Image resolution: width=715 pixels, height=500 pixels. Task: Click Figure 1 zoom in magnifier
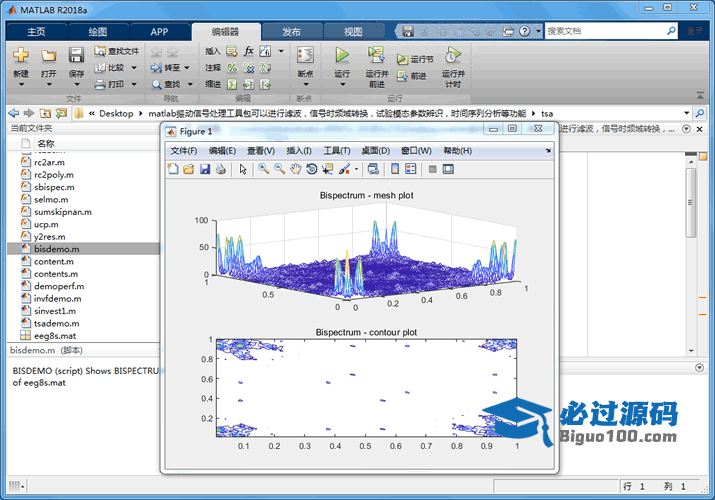264,169
